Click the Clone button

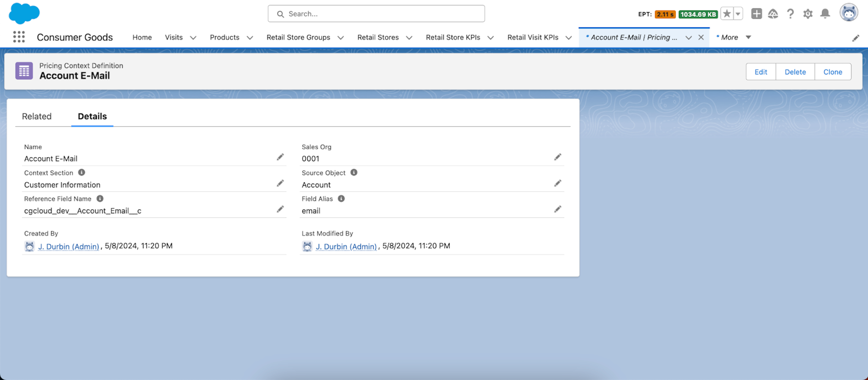[x=833, y=72]
